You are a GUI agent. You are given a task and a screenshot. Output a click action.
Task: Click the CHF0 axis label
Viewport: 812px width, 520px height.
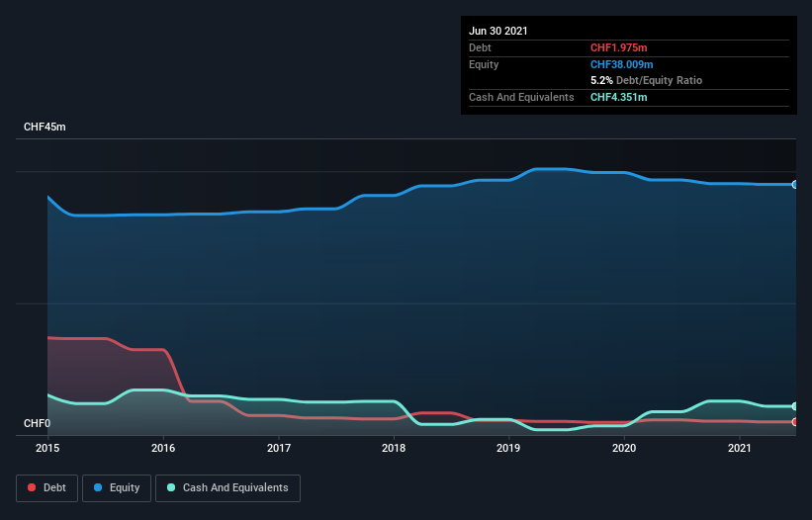click(38, 423)
